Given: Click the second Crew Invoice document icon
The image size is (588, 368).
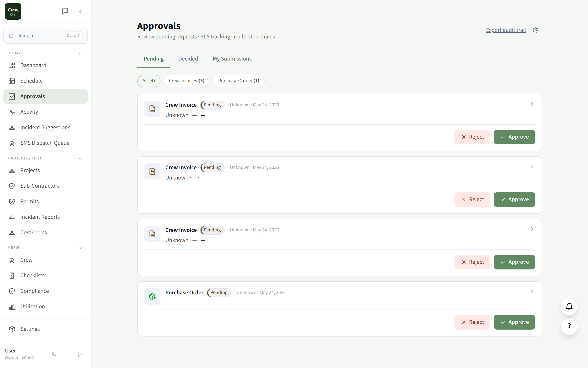Looking at the screenshot, I should click(152, 171).
